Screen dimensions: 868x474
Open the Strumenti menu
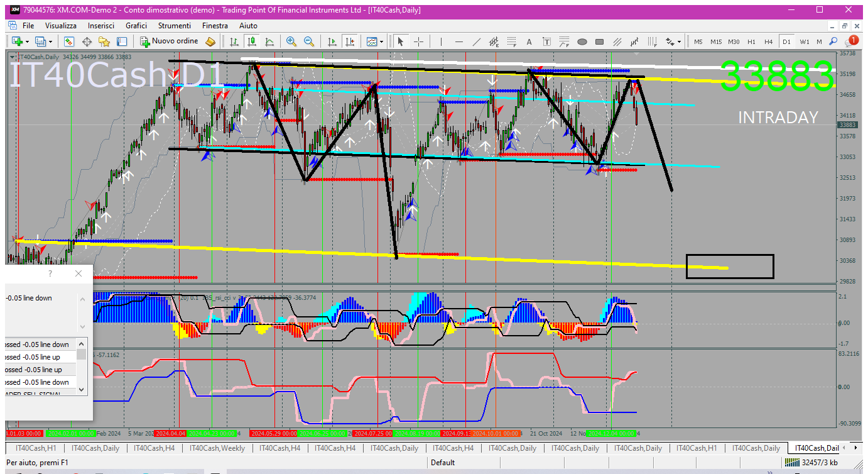(175, 25)
